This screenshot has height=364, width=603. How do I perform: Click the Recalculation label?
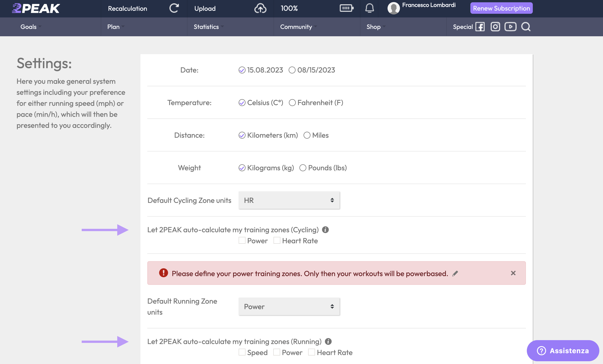coord(128,8)
